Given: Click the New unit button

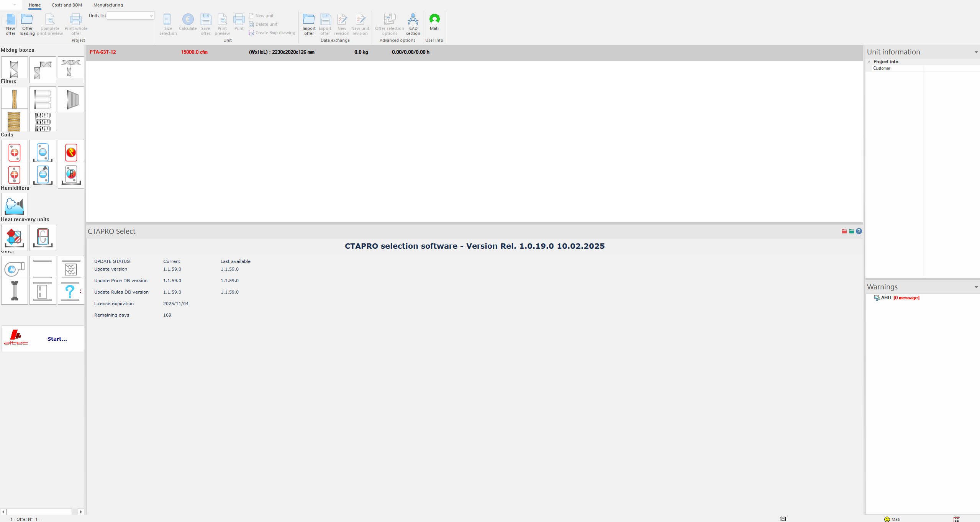Looking at the screenshot, I should click(x=261, y=16).
